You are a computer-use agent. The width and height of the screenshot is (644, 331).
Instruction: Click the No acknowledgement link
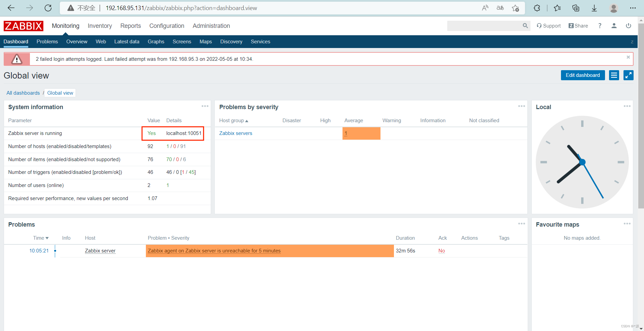point(442,251)
